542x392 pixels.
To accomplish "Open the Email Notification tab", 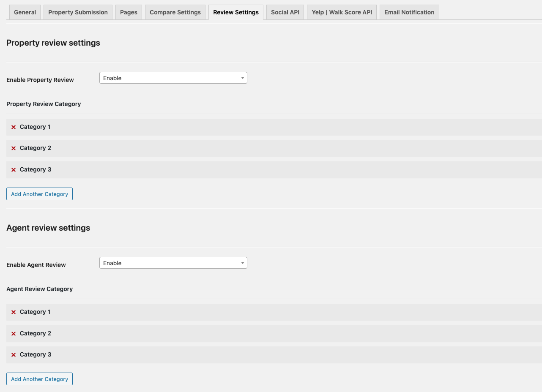I will 409,12.
